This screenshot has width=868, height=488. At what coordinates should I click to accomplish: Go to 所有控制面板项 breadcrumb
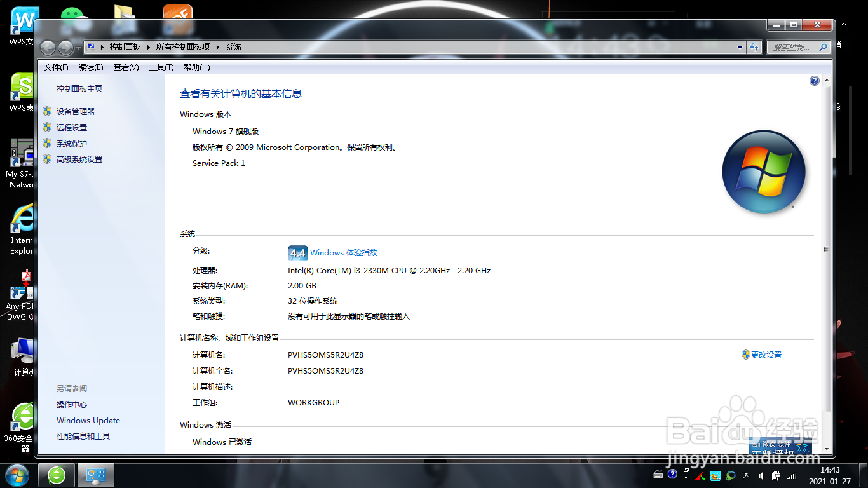(183, 47)
